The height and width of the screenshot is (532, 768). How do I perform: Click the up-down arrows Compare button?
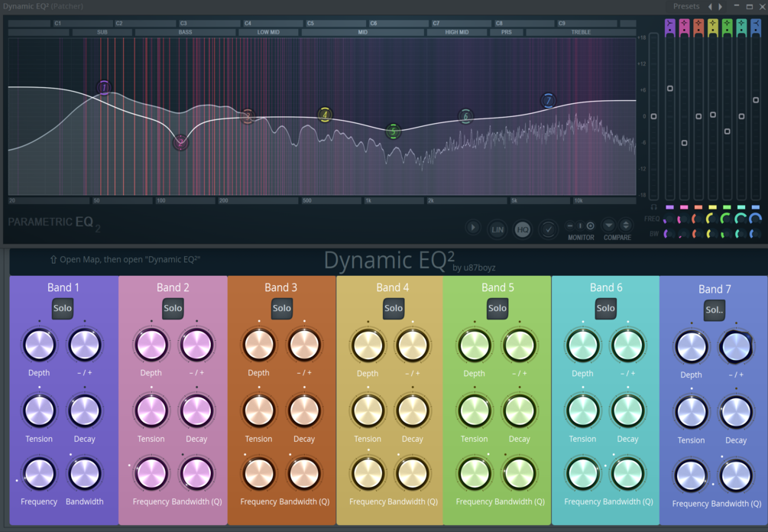625,225
